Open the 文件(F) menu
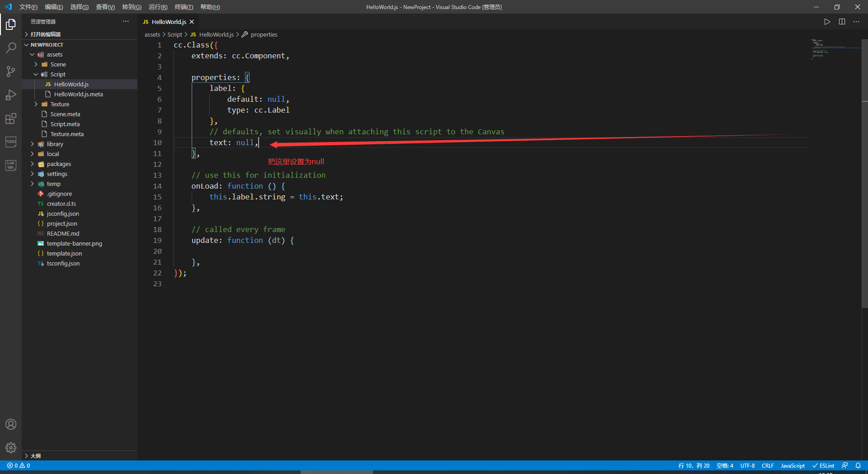The height and width of the screenshot is (474, 868). pos(28,7)
